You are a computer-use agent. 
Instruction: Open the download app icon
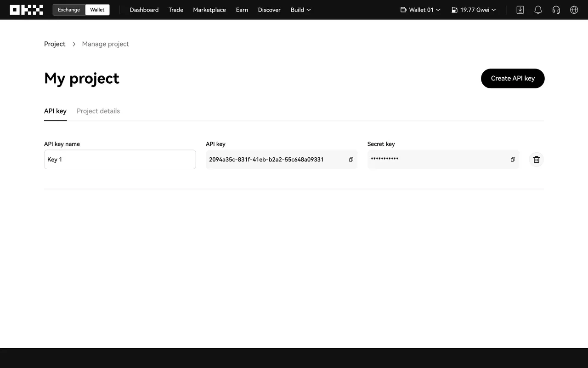pos(520,10)
